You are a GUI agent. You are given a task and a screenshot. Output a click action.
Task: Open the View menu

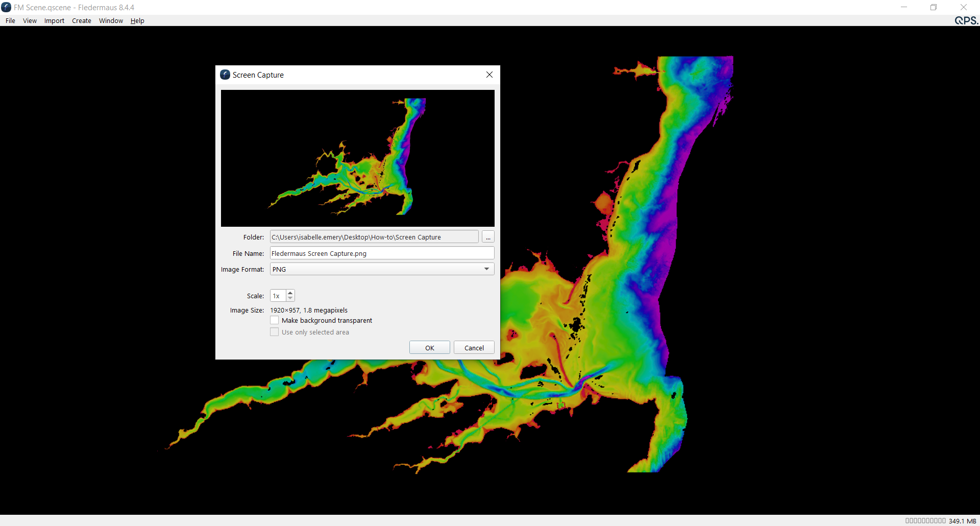pos(30,21)
